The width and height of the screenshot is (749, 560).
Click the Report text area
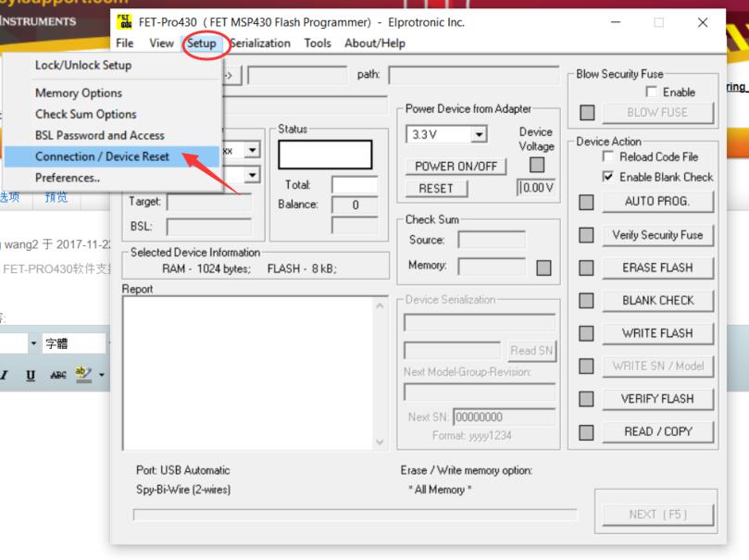pyautogui.click(x=248, y=373)
